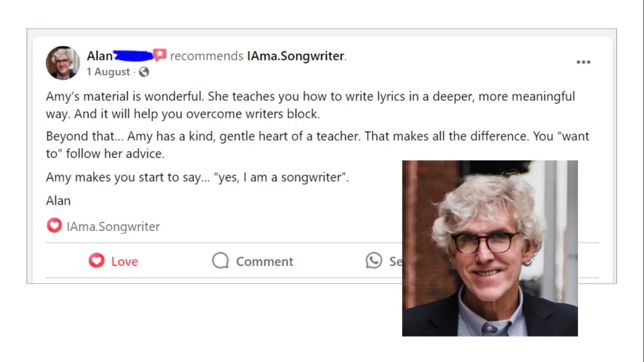Screen dimensions: 644x362
Task: Click the paragraph starting "Amy's material is wonderful"
Action: pyautogui.click(x=310, y=106)
